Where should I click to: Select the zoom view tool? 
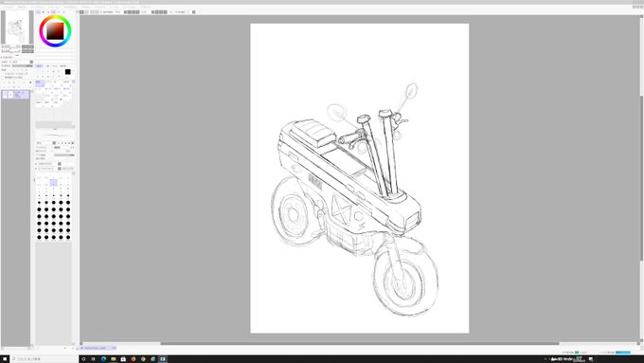point(43,77)
